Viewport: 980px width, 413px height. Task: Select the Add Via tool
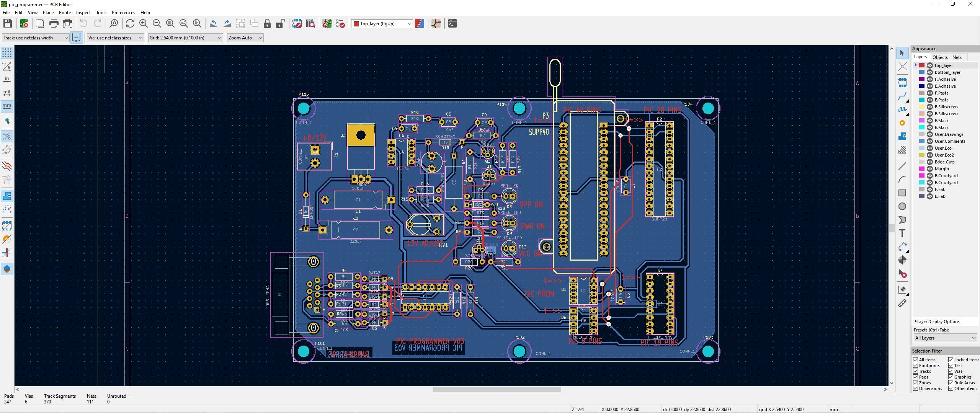tap(902, 123)
